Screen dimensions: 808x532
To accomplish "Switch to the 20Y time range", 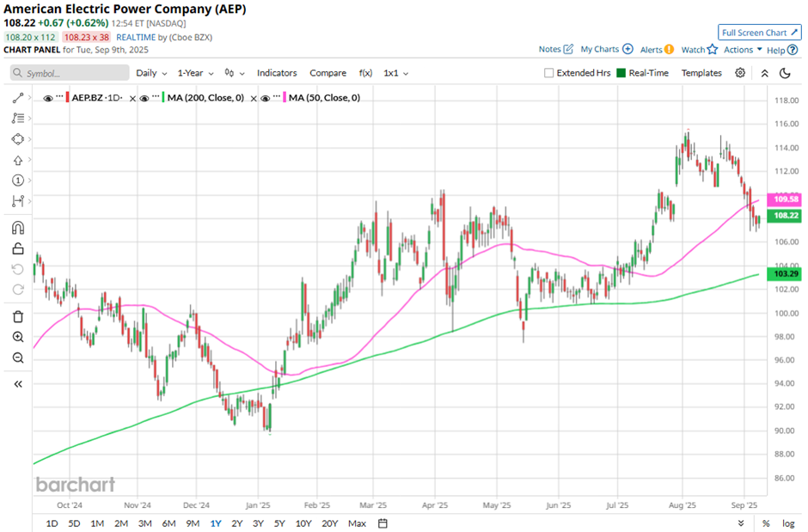I will click(x=329, y=523).
